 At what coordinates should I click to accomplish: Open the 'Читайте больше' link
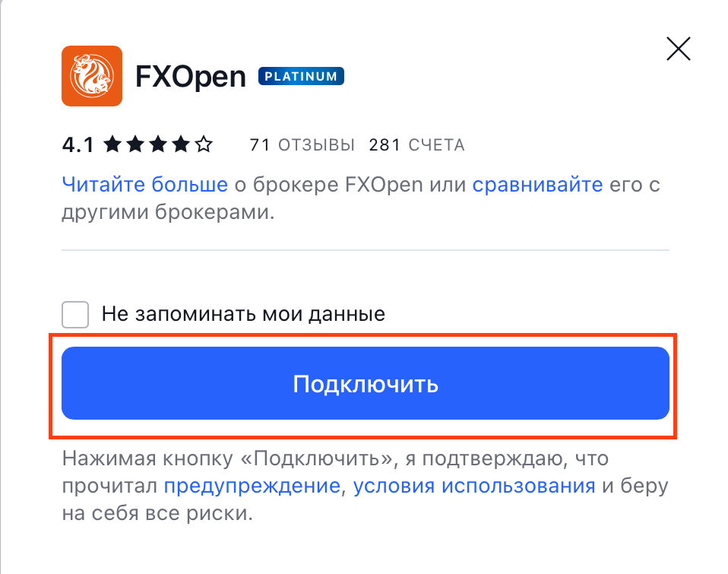[x=145, y=185]
